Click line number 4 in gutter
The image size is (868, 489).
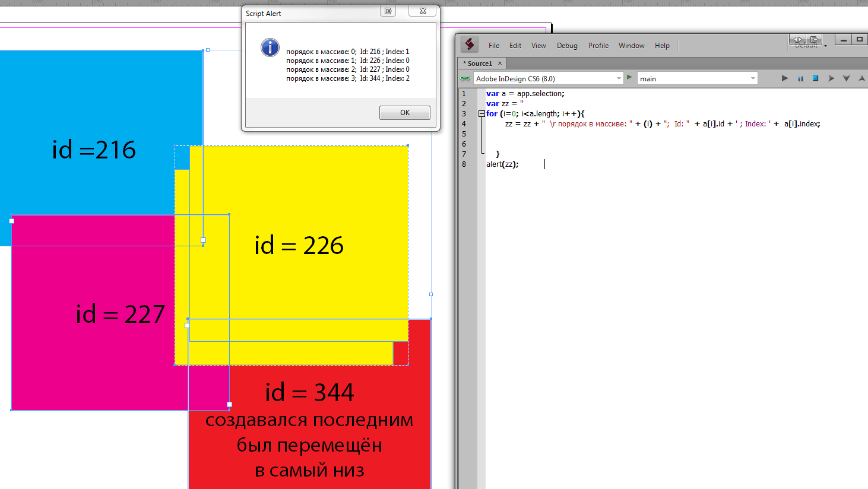pos(464,124)
